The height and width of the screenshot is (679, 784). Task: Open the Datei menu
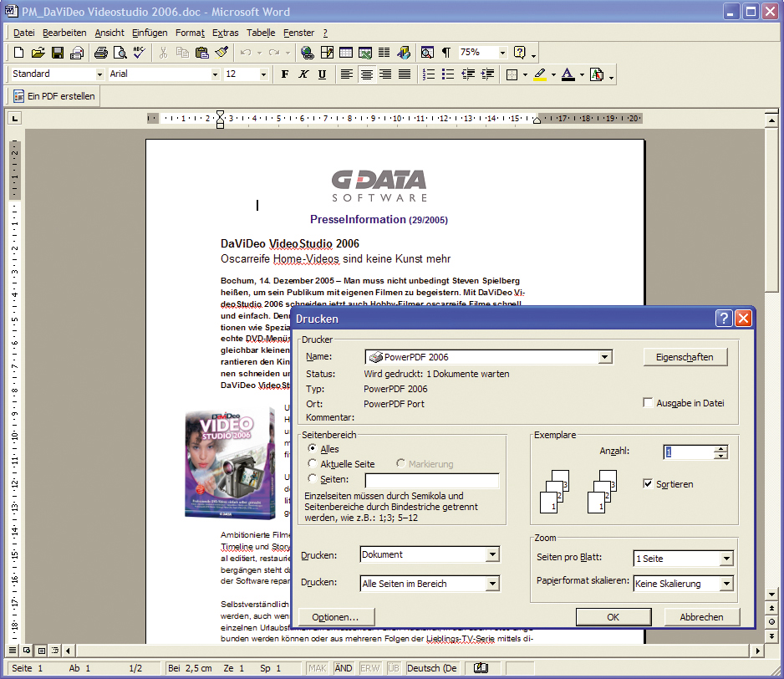pyautogui.click(x=23, y=33)
